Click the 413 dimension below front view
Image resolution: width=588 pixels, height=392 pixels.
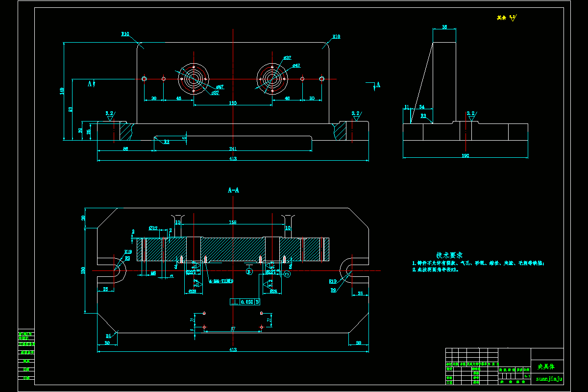coord(233,158)
